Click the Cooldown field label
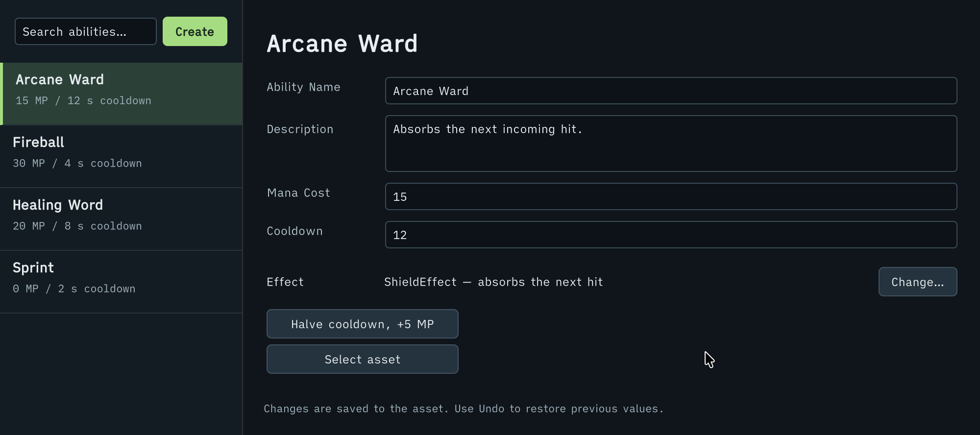980x435 pixels. (294, 231)
